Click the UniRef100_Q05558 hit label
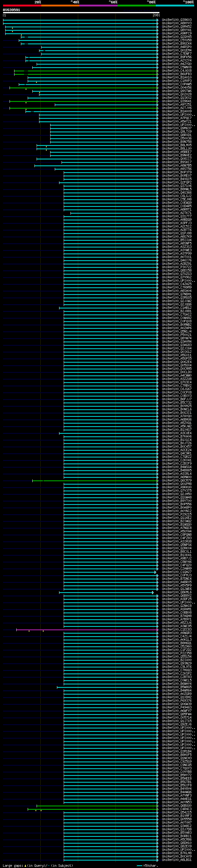 coord(177,819)
